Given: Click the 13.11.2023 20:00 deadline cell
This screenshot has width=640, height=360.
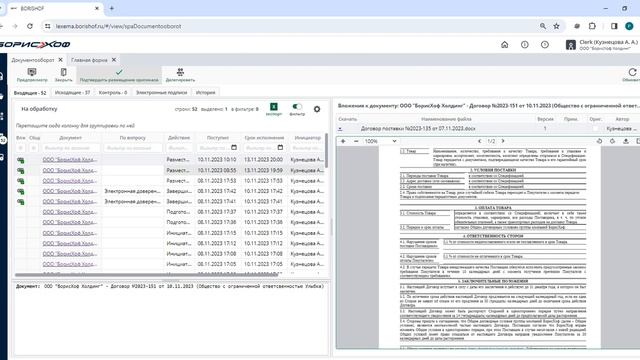Looking at the screenshot, I should coord(264,160).
